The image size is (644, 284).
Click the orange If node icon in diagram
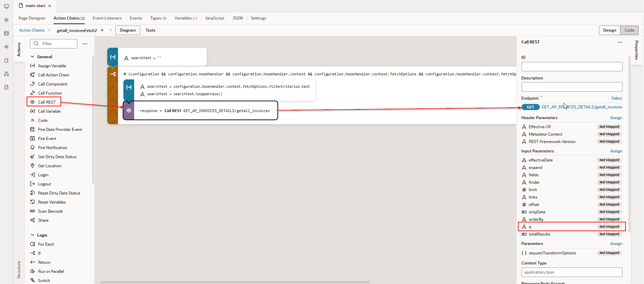pyautogui.click(x=113, y=74)
